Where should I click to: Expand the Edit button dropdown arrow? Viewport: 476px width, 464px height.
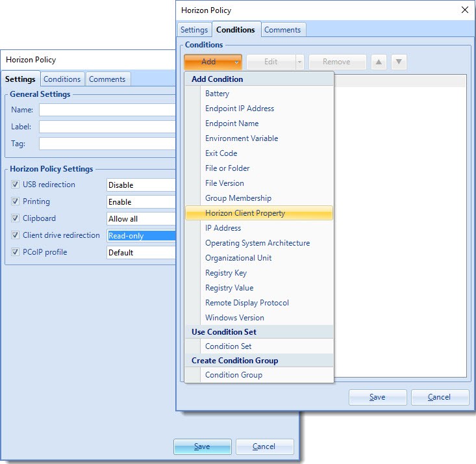299,62
